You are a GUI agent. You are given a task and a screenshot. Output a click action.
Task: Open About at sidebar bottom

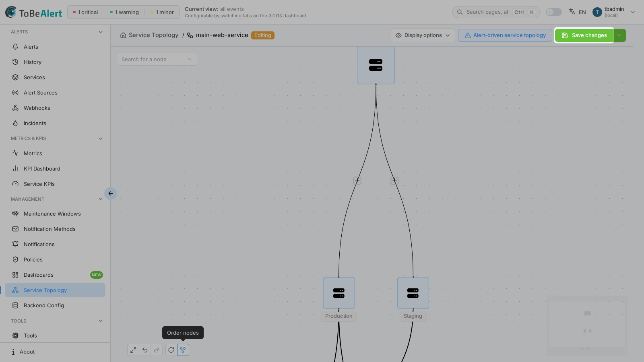pyautogui.click(x=55, y=352)
